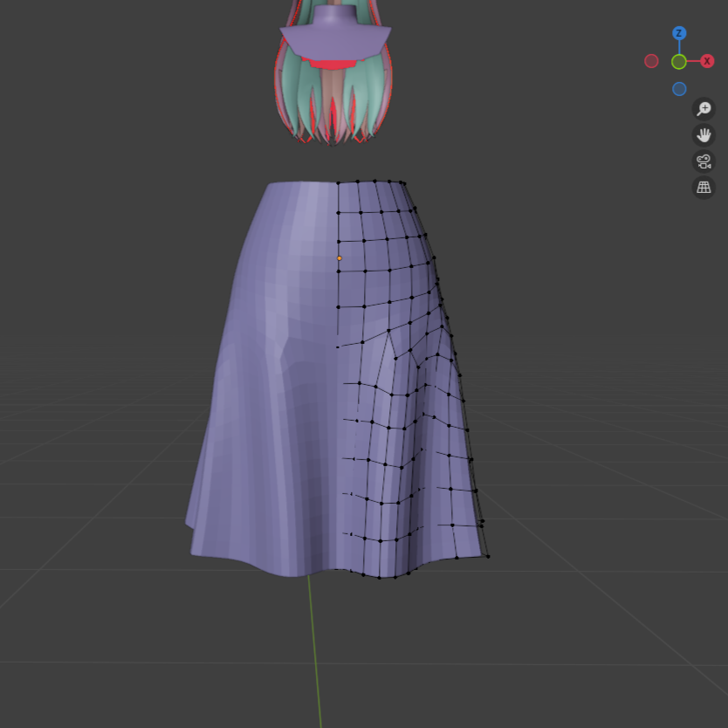Select the highlighted orange vertex on the skirt
The height and width of the screenshot is (728, 728).
point(338,258)
